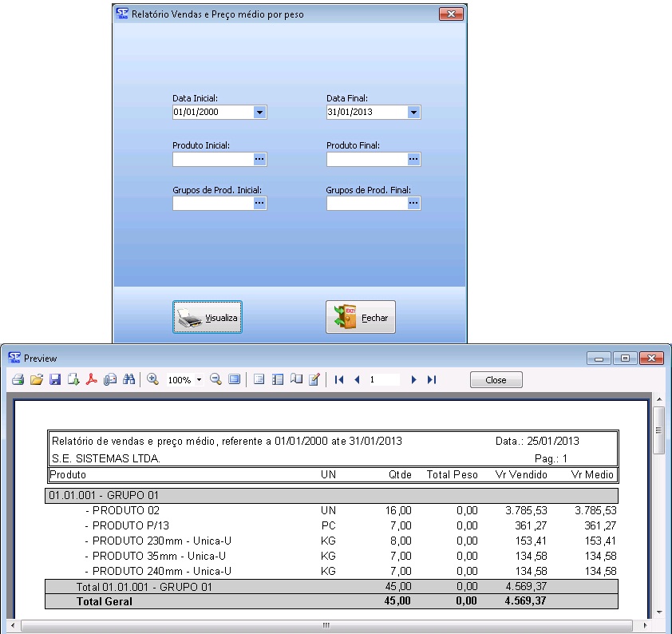Click the binoculars Find icon
Image resolution: width=672 pixels, height=634 pixels.
pyautogui.click(x=128, y=380)
